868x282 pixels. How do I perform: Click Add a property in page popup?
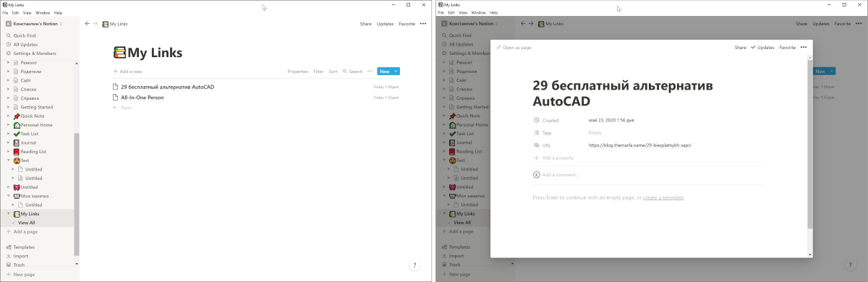[x=553, y=157]
